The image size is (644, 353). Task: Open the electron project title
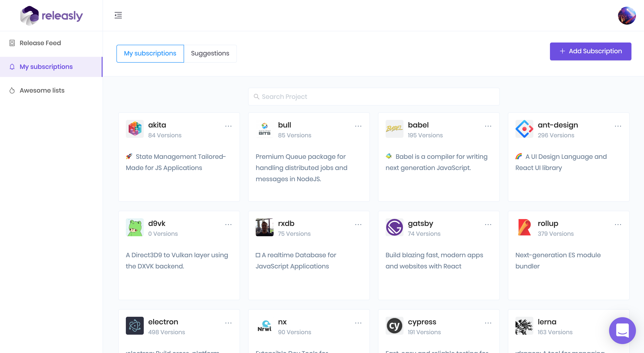163,322
